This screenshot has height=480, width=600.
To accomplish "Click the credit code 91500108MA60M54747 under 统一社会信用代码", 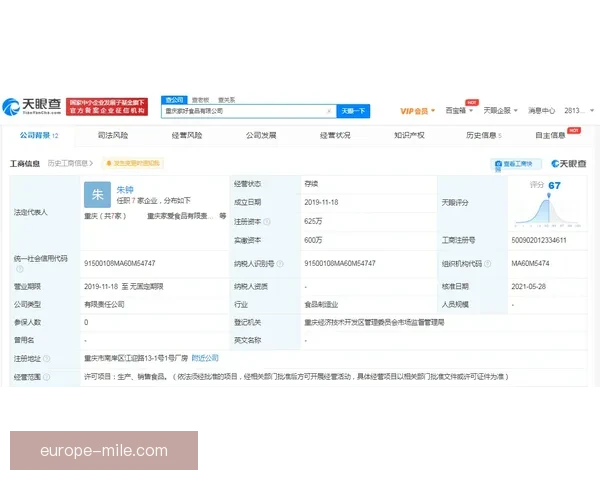I will (x=119, y=263).
